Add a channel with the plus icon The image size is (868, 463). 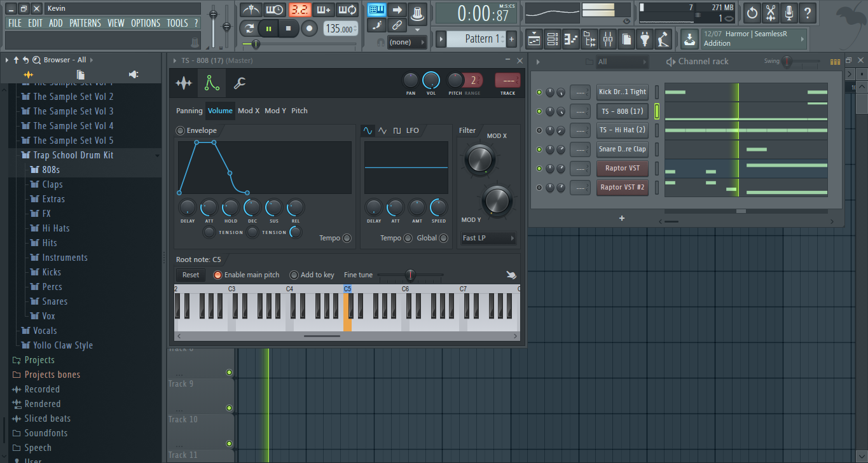(622, 218)
